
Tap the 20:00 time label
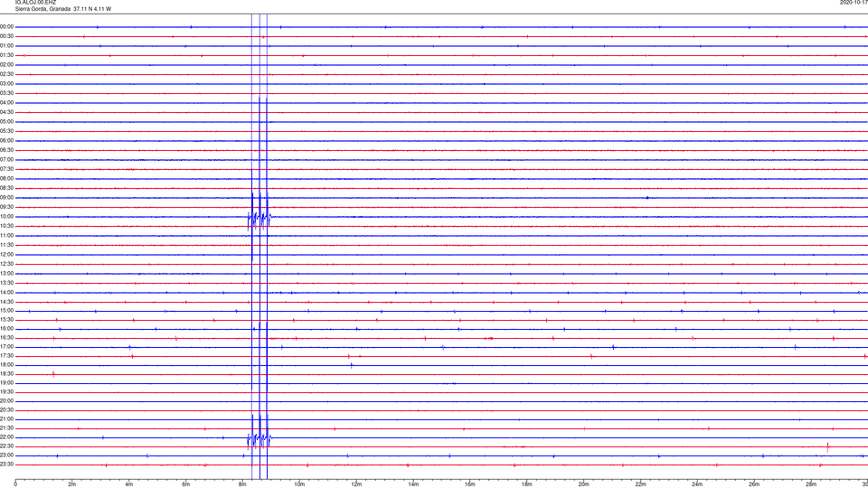[6, 400]
